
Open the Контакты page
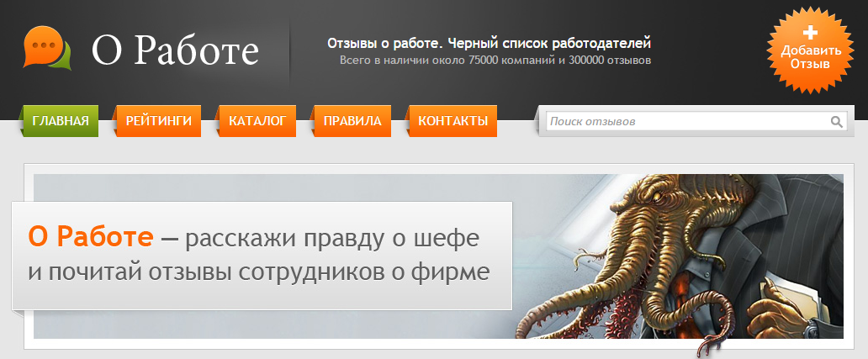453,121
